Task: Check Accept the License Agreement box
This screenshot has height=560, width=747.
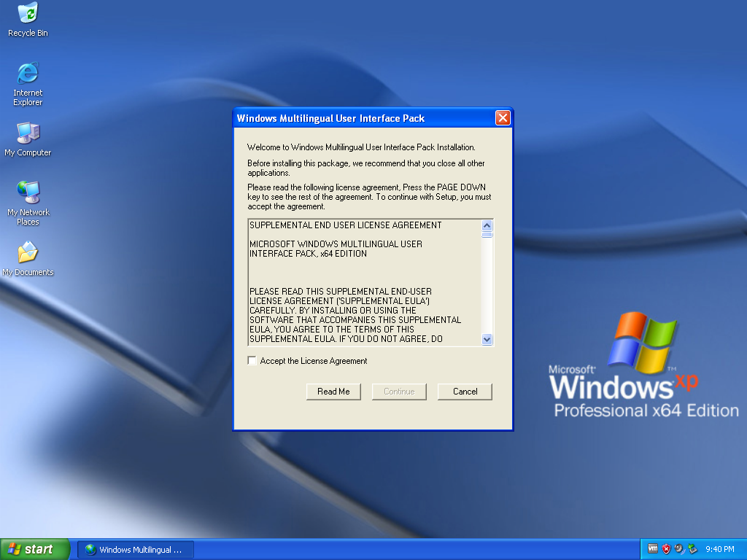Action: [252, 360]
